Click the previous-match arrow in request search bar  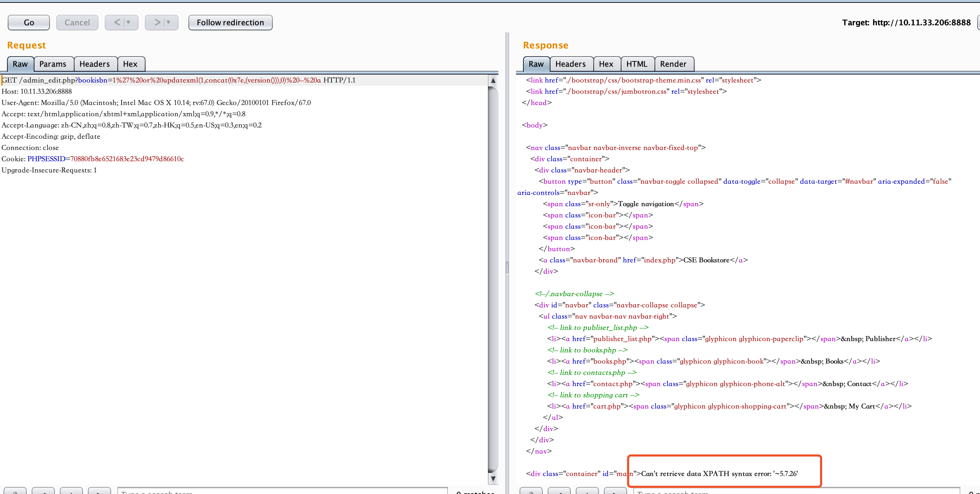click(44, 492)
